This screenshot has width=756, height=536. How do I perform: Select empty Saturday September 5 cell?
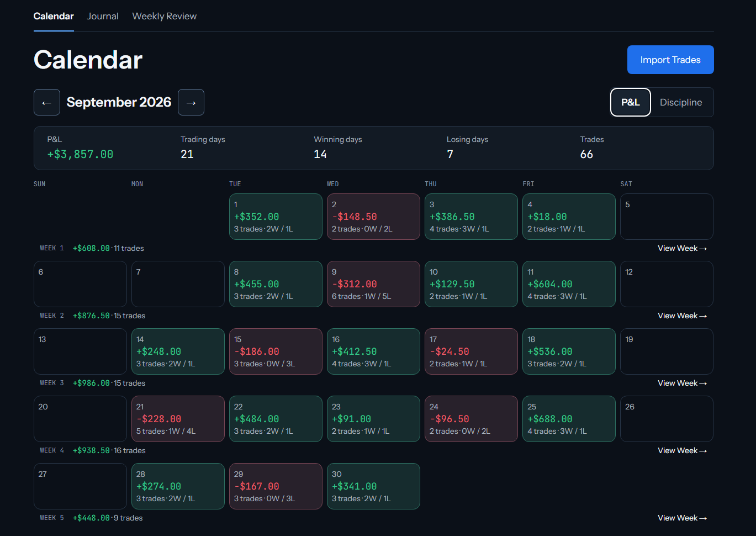(x=667, y=217)
